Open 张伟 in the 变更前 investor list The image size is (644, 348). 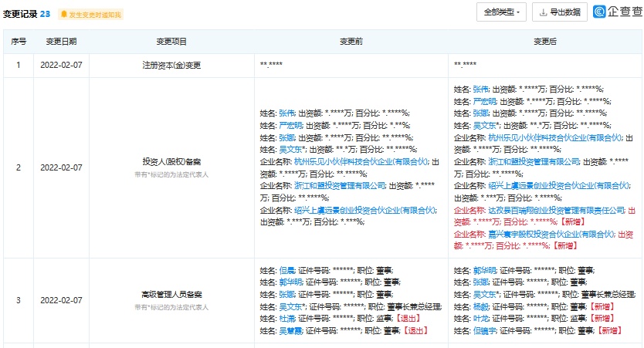(287, 113)
